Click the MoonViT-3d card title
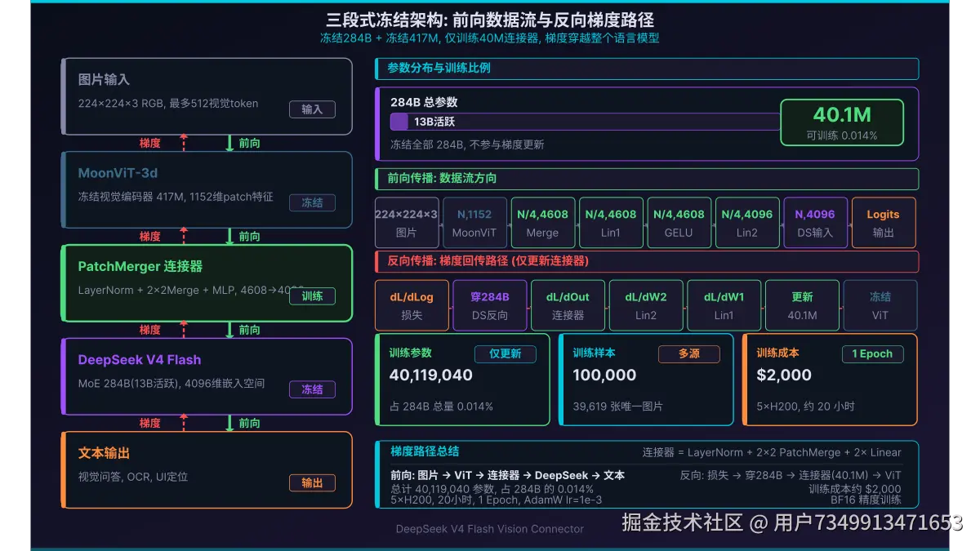This screenshot has height=551, width=980. coord(118,173)
